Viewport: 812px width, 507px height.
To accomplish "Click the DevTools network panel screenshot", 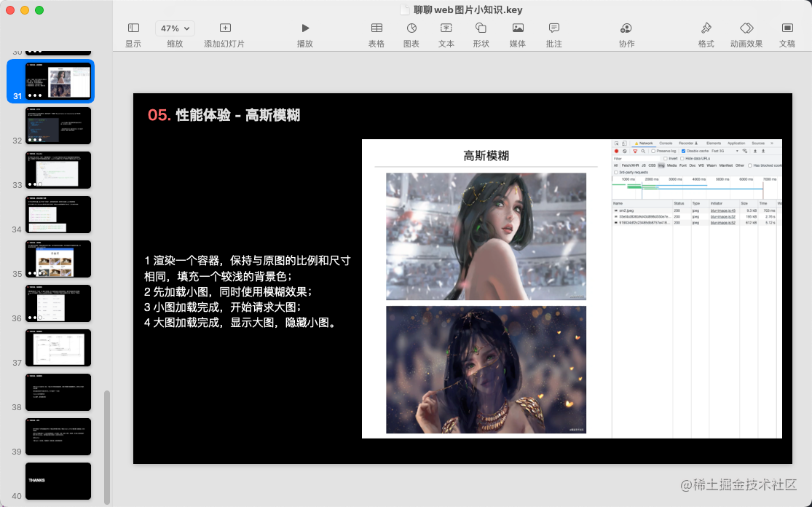I will [696, 288].
